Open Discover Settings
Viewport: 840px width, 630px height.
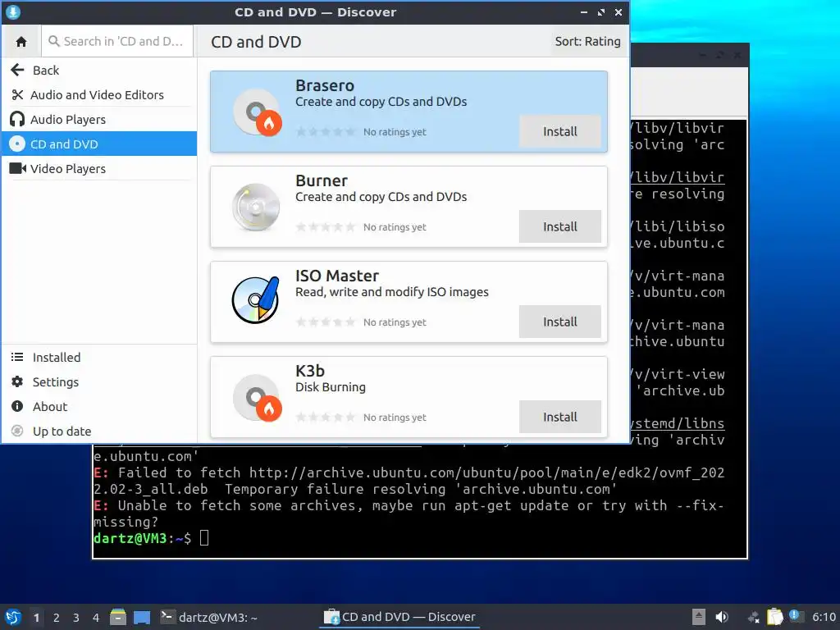pyautogui.click(x=99, y=382)
